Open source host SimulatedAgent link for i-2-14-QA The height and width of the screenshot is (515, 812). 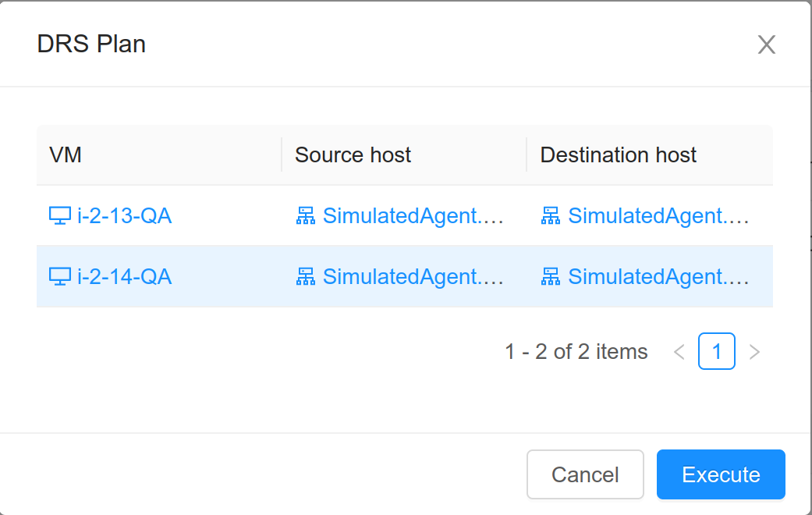pyautogui.click(x=413, y=277)
